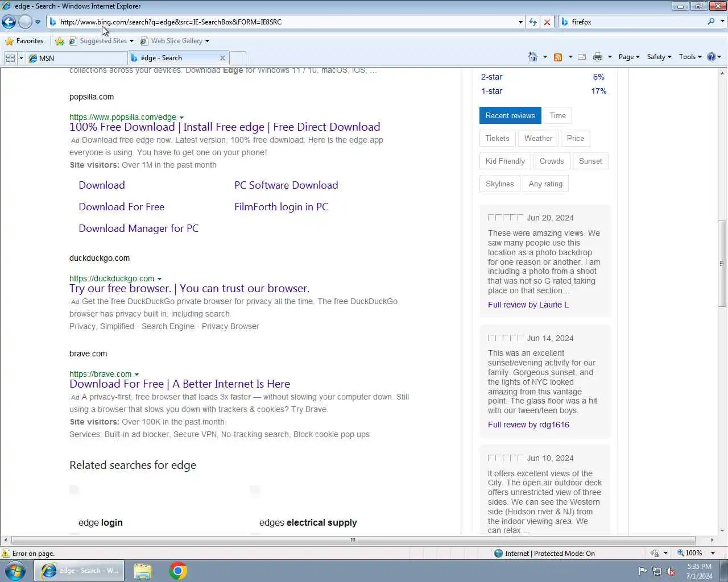Open the Safety menu
Viewport: 728px width, 582px height.
(x=659, y=57)
